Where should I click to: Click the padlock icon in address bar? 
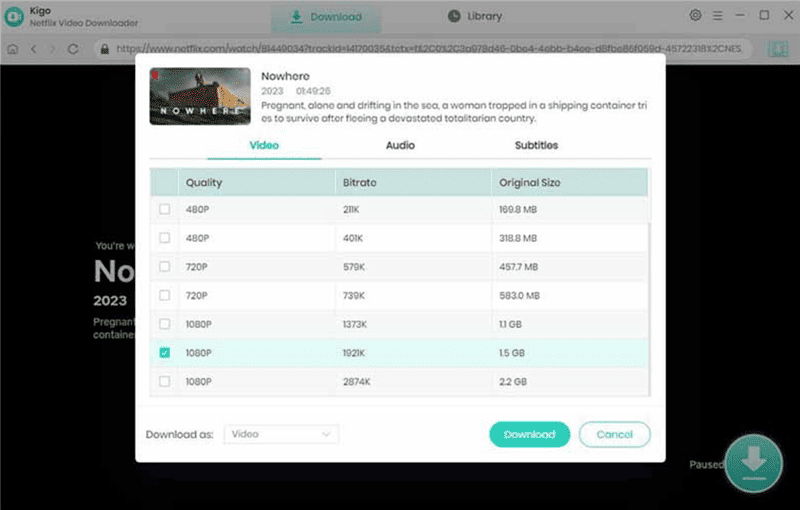[x=105, y=49]
